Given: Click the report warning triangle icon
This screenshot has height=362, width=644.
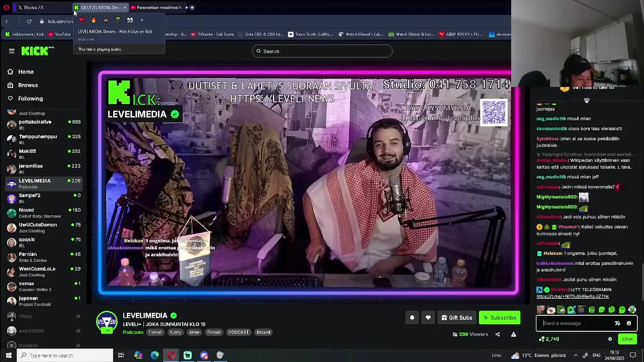Looking at the screenshot, I should (x=514, y=334).
